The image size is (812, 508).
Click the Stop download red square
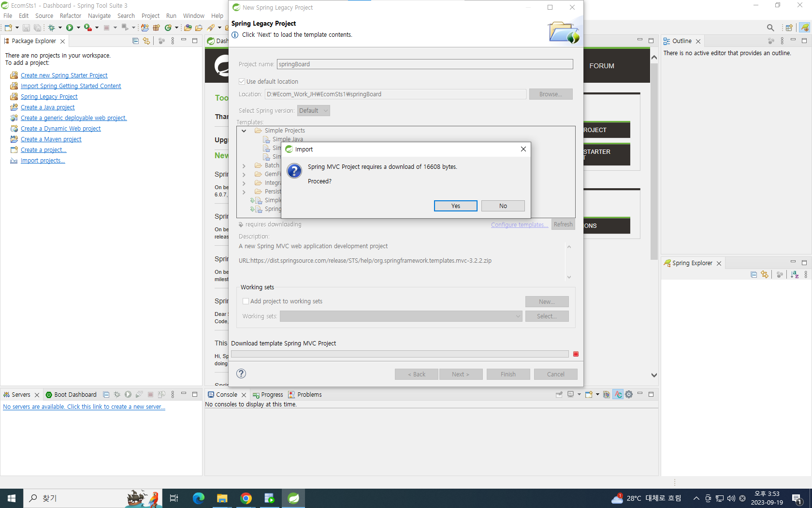(576, 354)
